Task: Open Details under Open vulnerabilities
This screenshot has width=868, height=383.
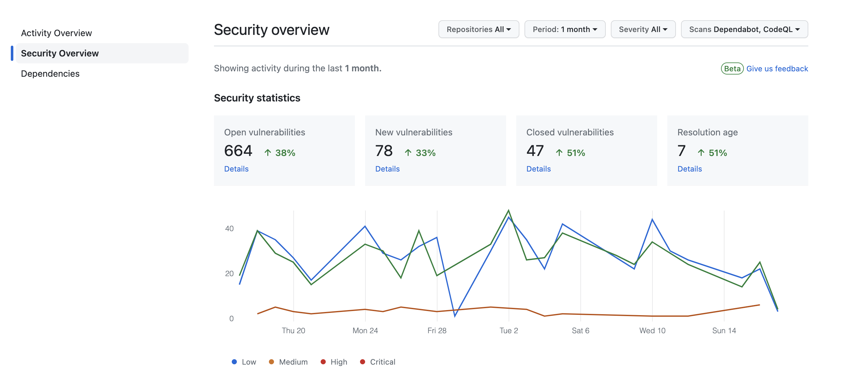Action: pyautogui.click(x=236, y=169)
